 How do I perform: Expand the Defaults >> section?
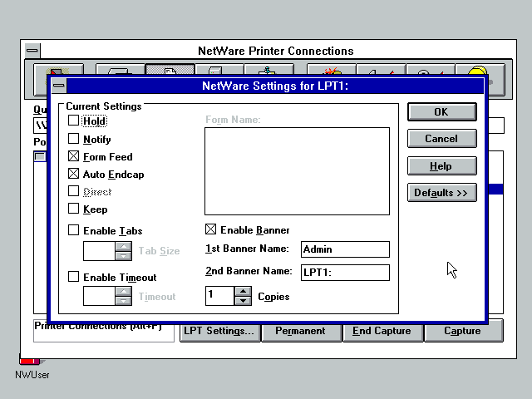pyautogui.click(x=441, y=193)
